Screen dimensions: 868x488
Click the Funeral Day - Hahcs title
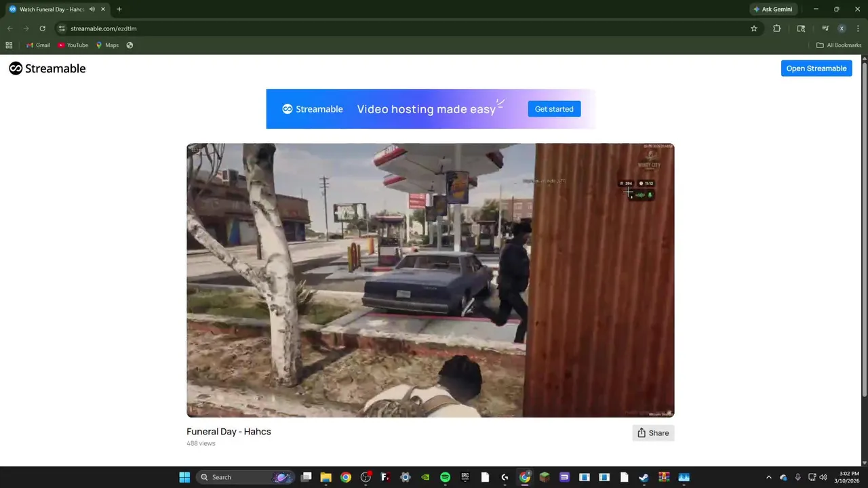click(x=229, y=432)
